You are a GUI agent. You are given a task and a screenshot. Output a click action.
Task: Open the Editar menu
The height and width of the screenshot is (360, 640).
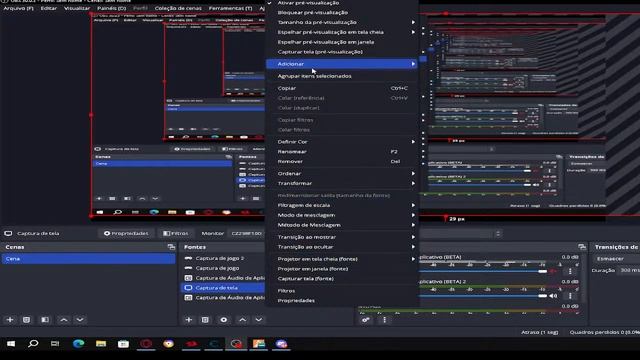(49, 8)
